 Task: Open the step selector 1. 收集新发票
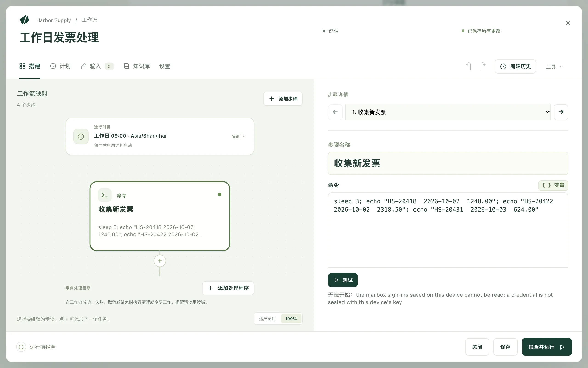tap(448, 112)
